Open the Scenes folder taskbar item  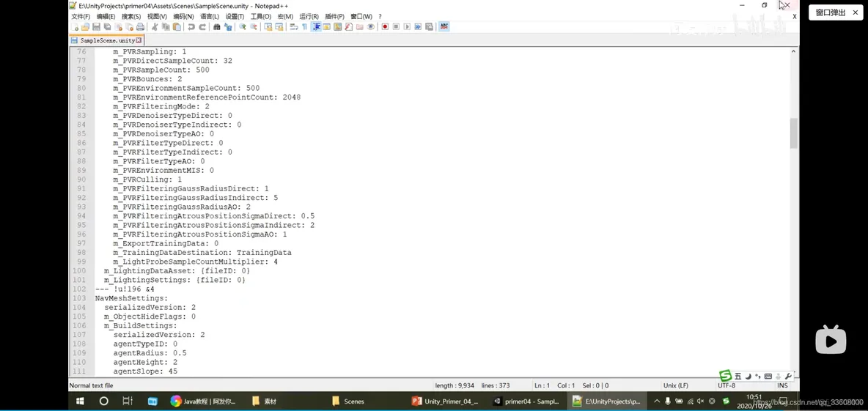[347, 401]
